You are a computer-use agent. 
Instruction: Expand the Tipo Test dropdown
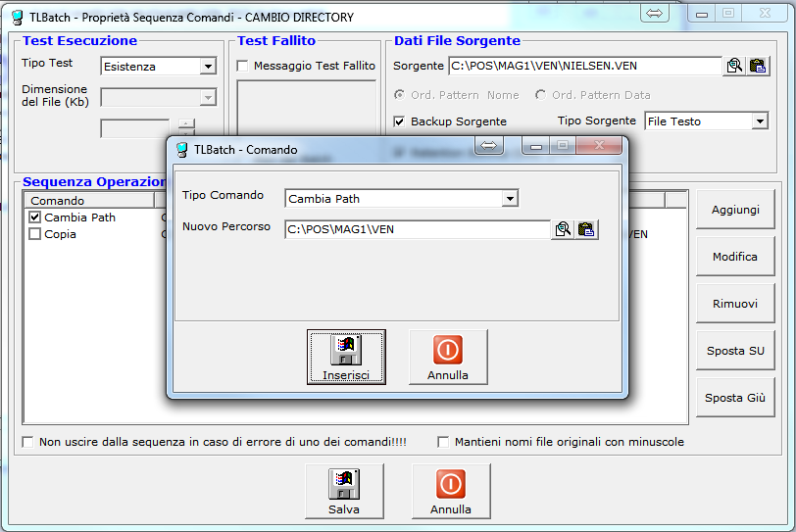(208, 67)
